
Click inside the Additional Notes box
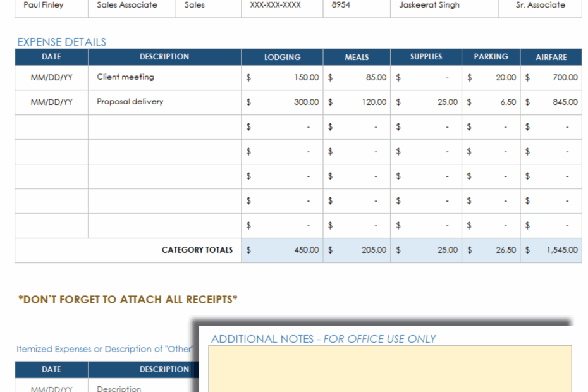390,369
